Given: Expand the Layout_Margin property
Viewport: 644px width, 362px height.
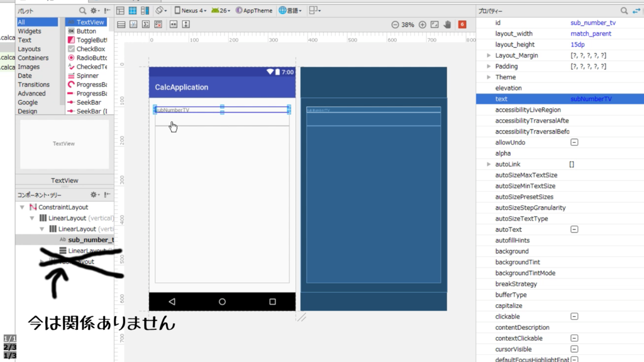Looking at the screenshot, I should coord(489,55).
